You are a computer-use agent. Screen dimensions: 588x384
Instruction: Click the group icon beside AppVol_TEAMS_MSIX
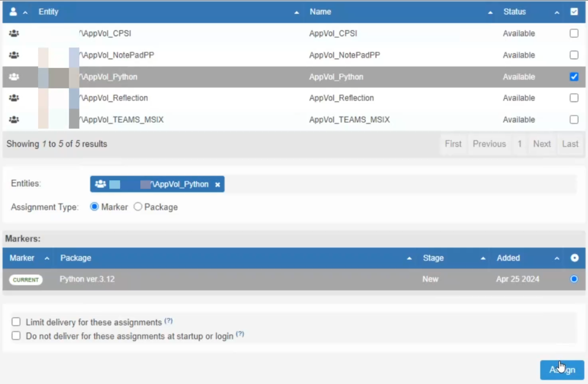[x=14, y=120]
